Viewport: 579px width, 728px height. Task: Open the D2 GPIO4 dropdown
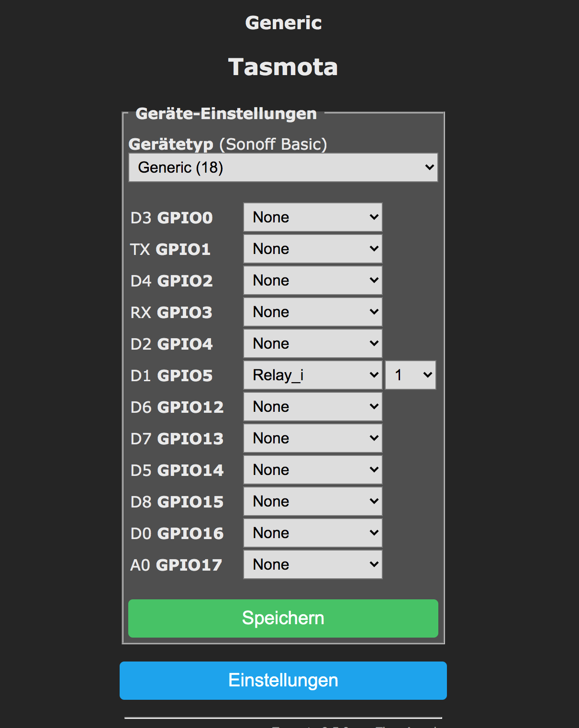(312, 343)
